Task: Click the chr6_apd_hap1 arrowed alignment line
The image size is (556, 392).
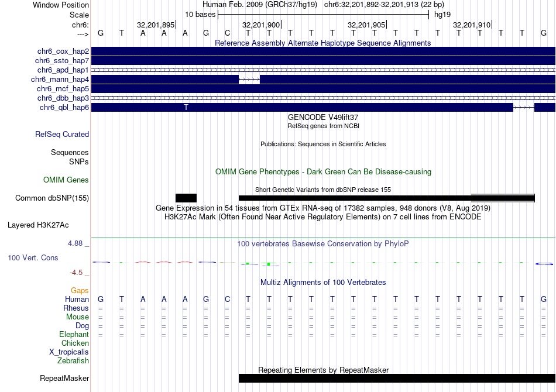Action: click(324, 70)
